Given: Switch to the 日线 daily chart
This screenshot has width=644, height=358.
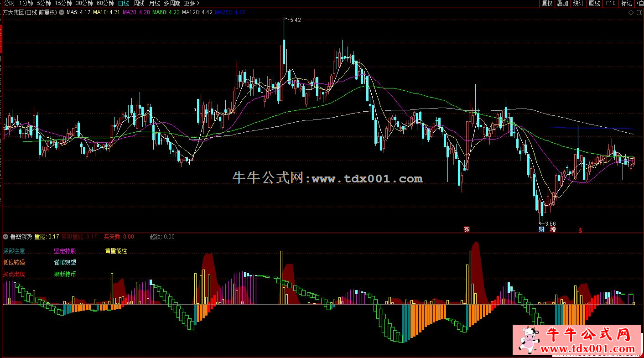Looking at the screenshot, I should [124, 3].
